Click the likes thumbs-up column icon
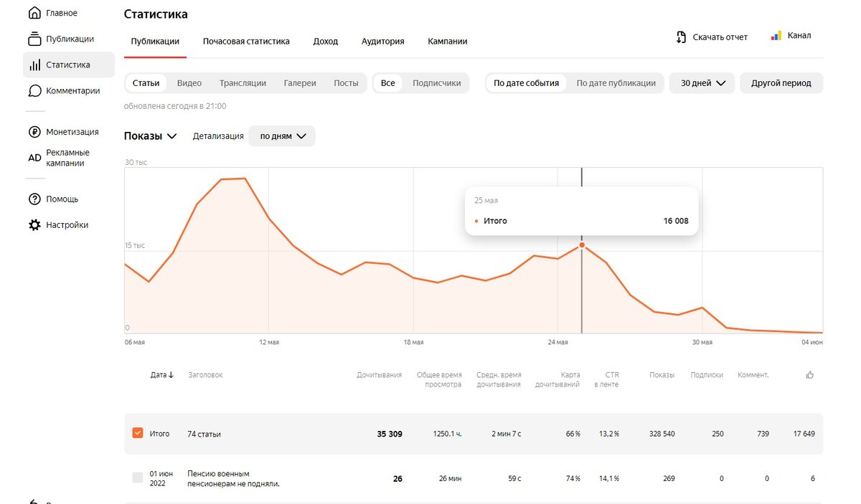861x504 pixels. click(810, 374)
